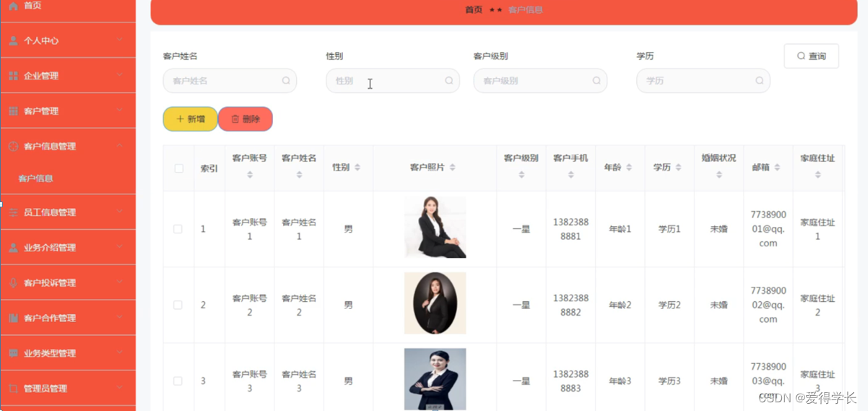The width and height of the screenshot is (868, 411).
Task: Click the chart icon beside 客户合作管理
Action: tap(13, 318)
